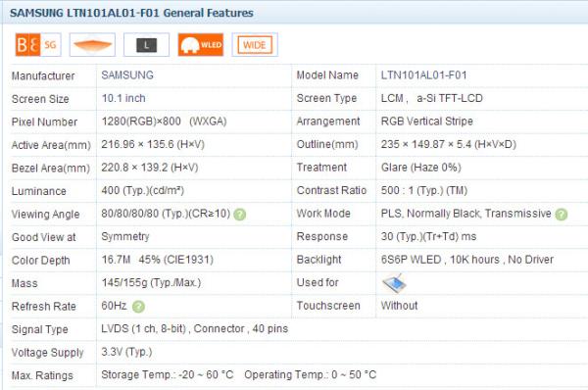Click the 'Mass' row label
This screenshot has width=588, height=390.
click(x=24, y=283)
